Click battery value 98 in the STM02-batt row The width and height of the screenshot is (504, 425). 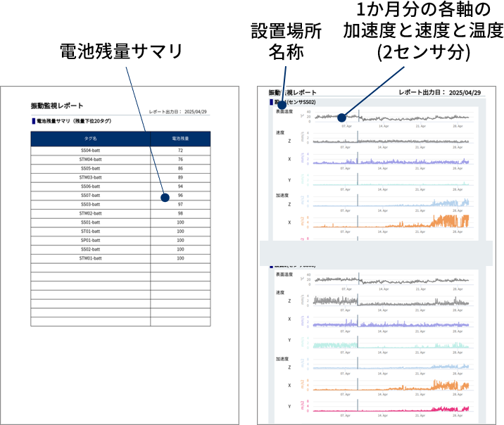[180, 213]
